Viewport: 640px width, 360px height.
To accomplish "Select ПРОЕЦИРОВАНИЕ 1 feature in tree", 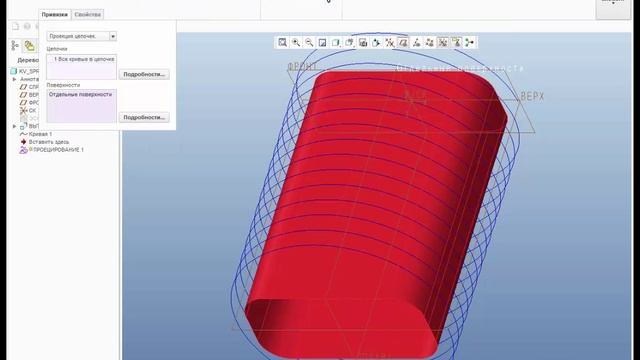I will 52,150.
